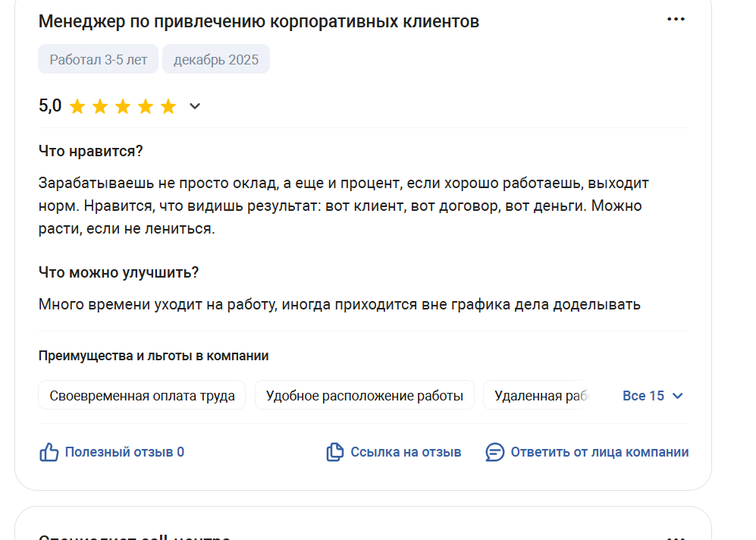This screenshot has height=540, width=756.
Task: Select the "Своевременная оплата труда" benefit chip
Action: tap(142, 396)
